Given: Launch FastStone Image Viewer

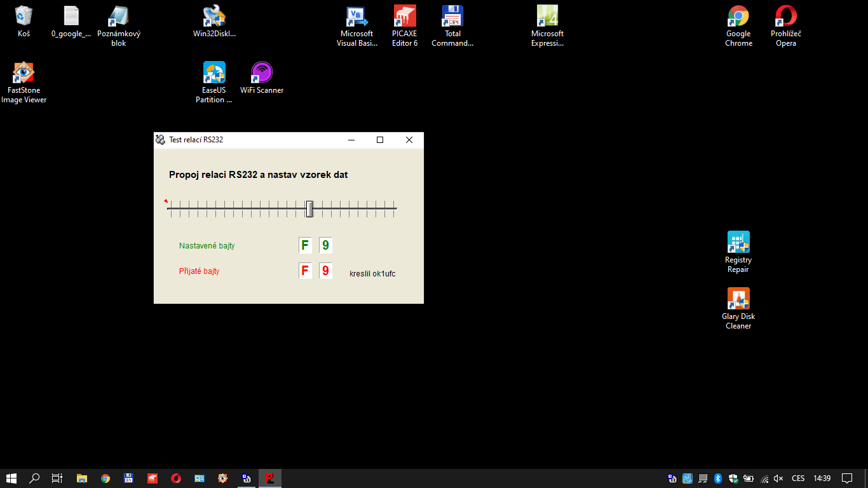Looking at the screenshot, I should pyautogui.click(x=24, y=71).
